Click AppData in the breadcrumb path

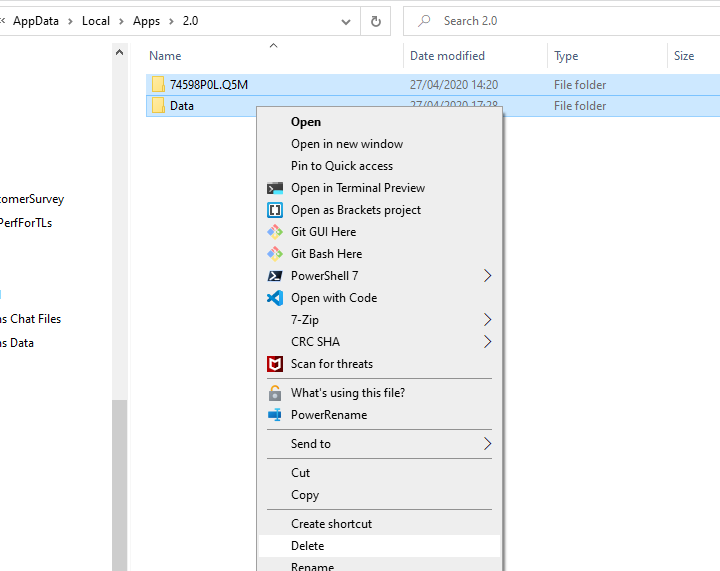tap(36, 21)
